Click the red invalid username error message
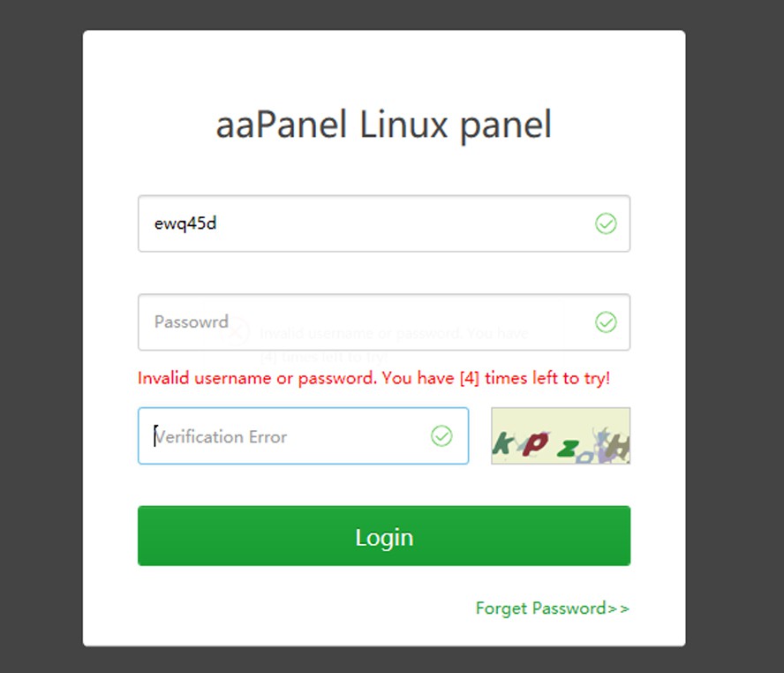 [373, 378]
